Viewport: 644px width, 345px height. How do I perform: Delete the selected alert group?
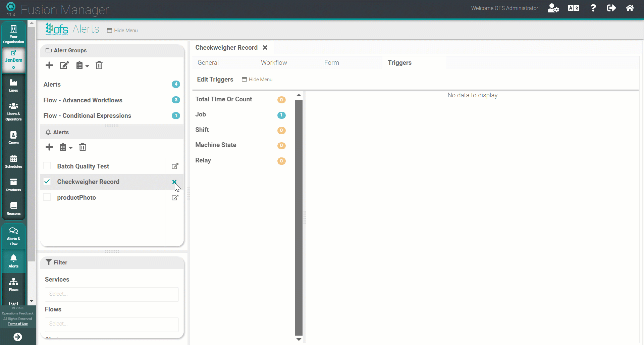tap(99, 65)
